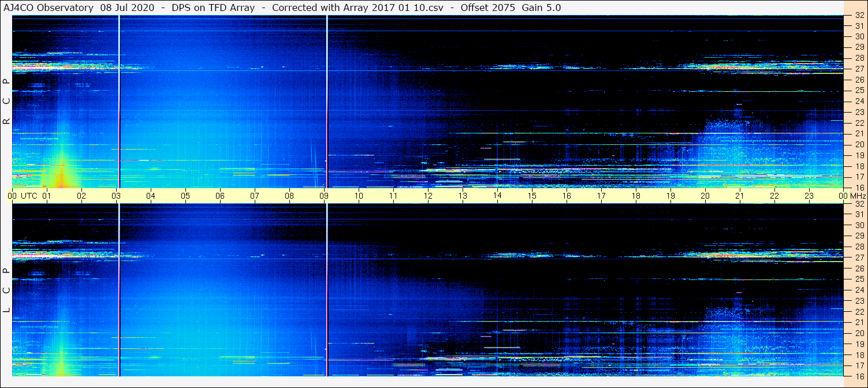Click the LCP label beside lower spectrogram

click(7, 290)
